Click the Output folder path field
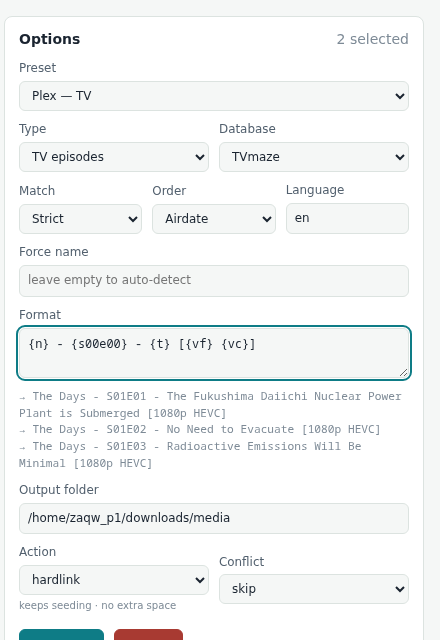440x640 pixels. tap(214, 518)
